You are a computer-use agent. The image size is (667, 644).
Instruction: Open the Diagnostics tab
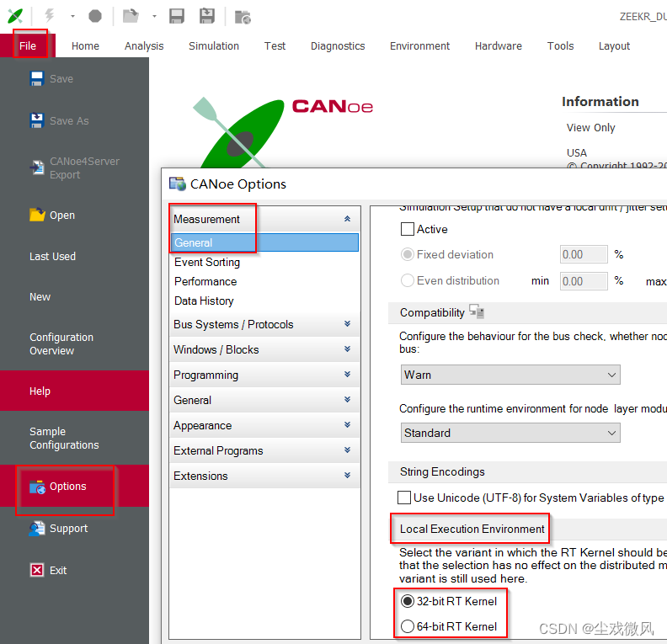(338, 46)
